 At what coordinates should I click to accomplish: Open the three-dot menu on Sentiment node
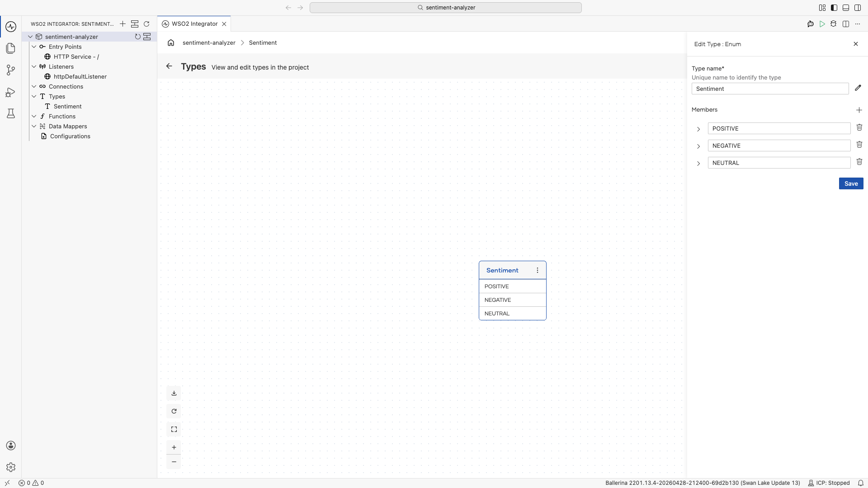pyautogui.click(x=538, y=270)
